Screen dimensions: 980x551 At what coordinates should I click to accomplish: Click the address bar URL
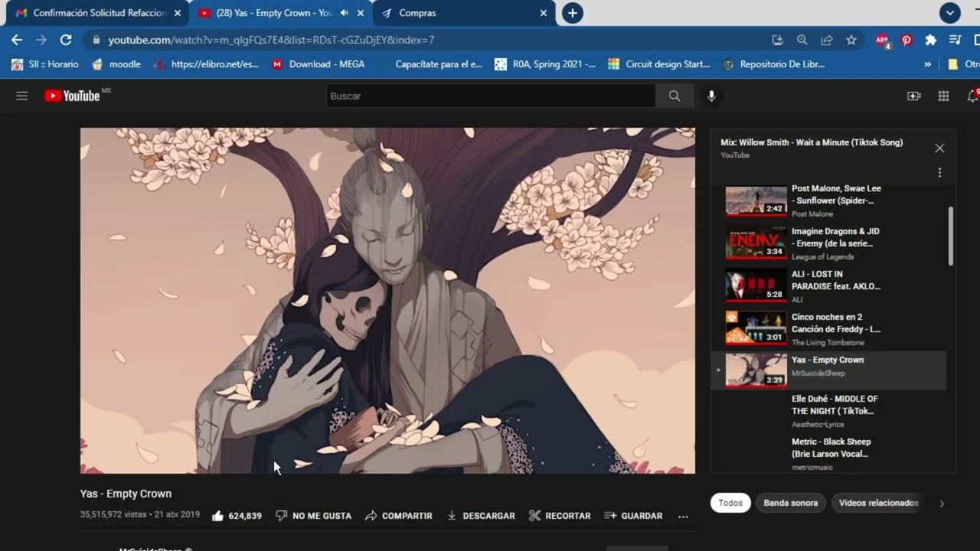tap(271, 40)
